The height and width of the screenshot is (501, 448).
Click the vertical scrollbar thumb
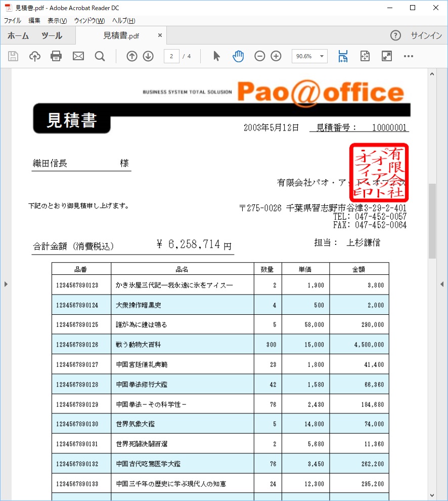432,221
